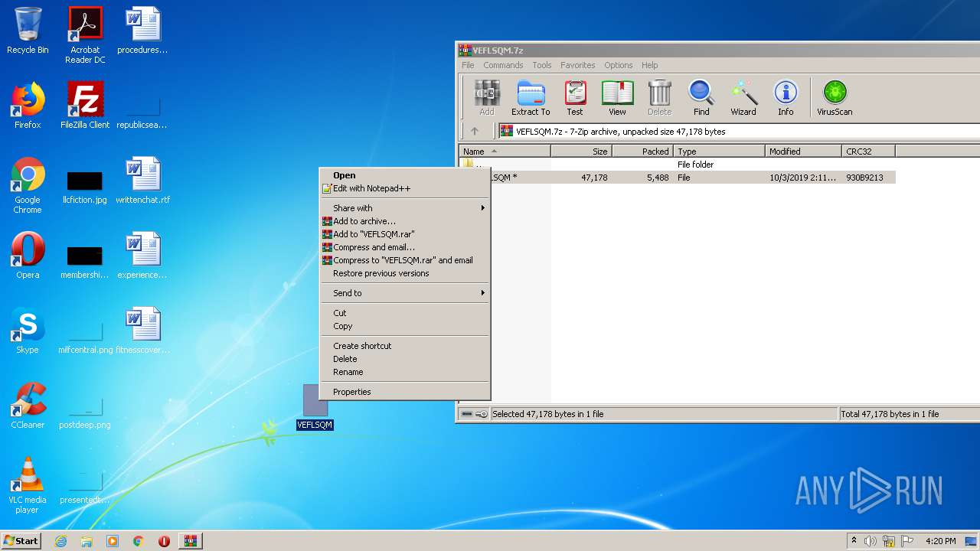Open the Help menu in WinRAR
This screenshot has width=980, height=551.
coord(649,65)
